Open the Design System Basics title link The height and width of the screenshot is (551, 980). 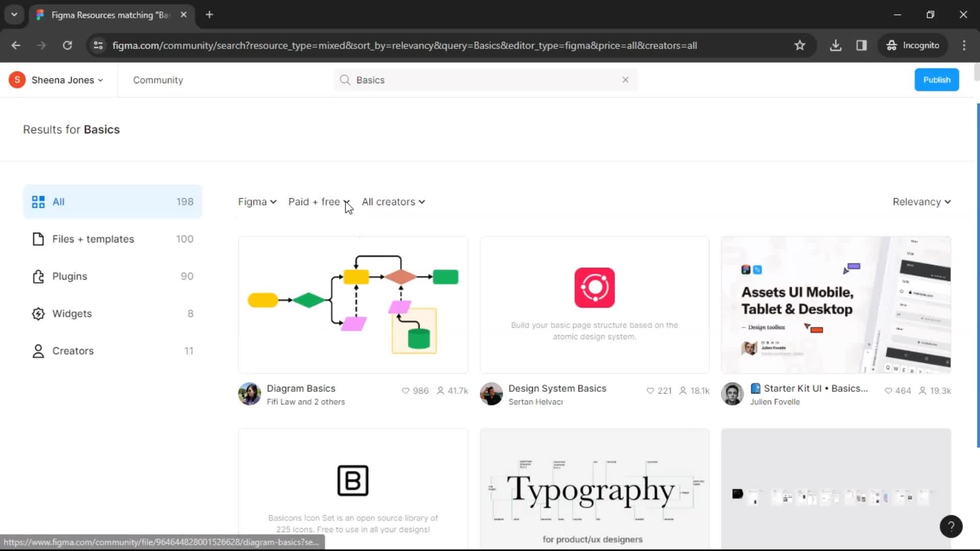pyautogui.click(x=557, y=388)
